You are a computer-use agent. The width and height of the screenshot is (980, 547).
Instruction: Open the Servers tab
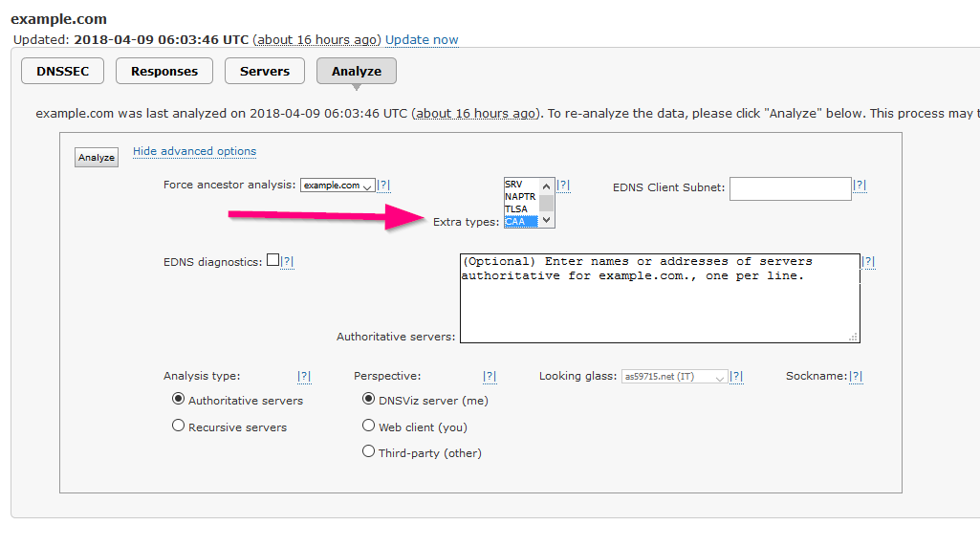point(265,72)
